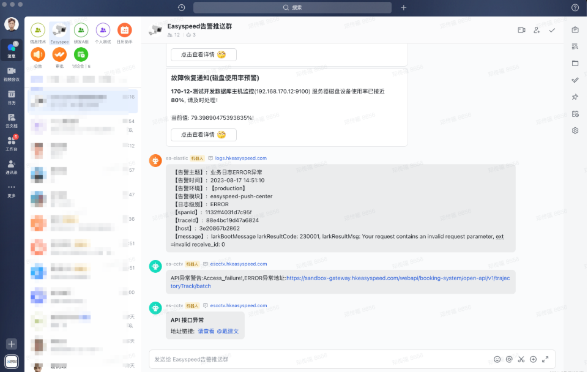
Task: Click the 故障恢复通知(磁盘使用率预警) heading
Action: [215, 78]
